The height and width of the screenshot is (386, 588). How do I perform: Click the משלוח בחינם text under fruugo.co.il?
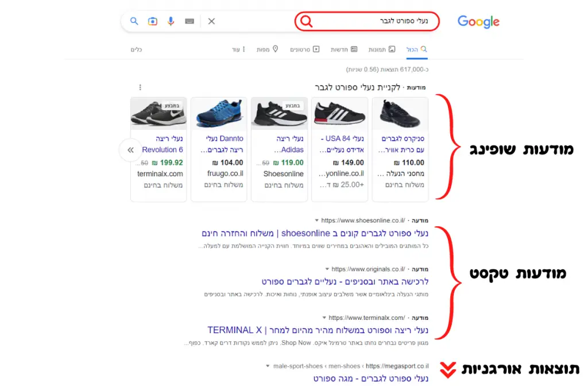[x=223, y=185]
